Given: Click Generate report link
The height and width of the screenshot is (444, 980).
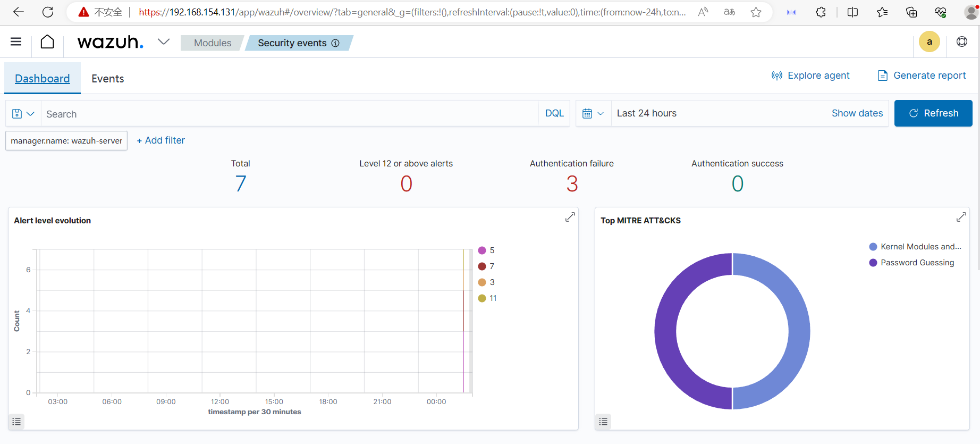Looking at the screenshot, I should coord(922,76).
